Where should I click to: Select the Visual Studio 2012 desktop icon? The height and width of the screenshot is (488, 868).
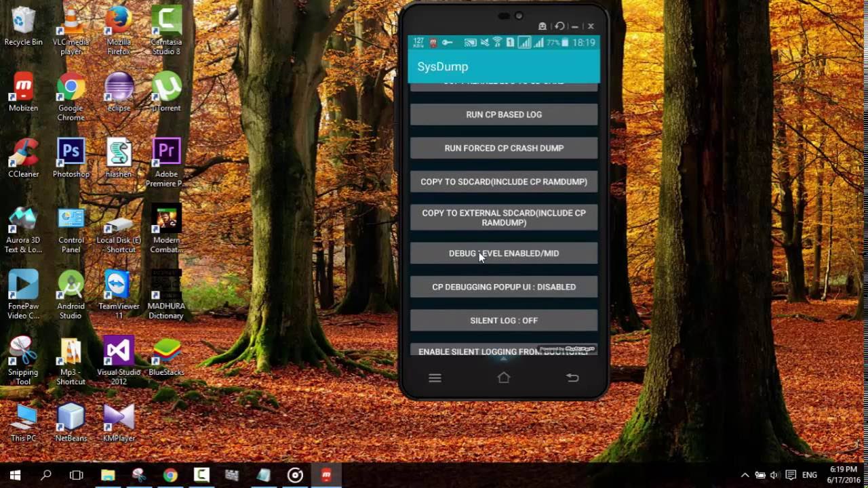point(119,361)
